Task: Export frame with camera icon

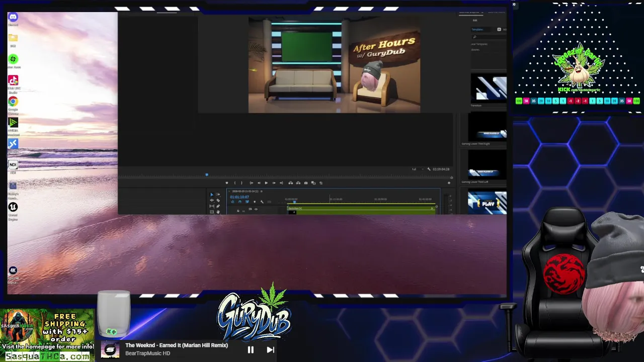Action: pos(306,183)
